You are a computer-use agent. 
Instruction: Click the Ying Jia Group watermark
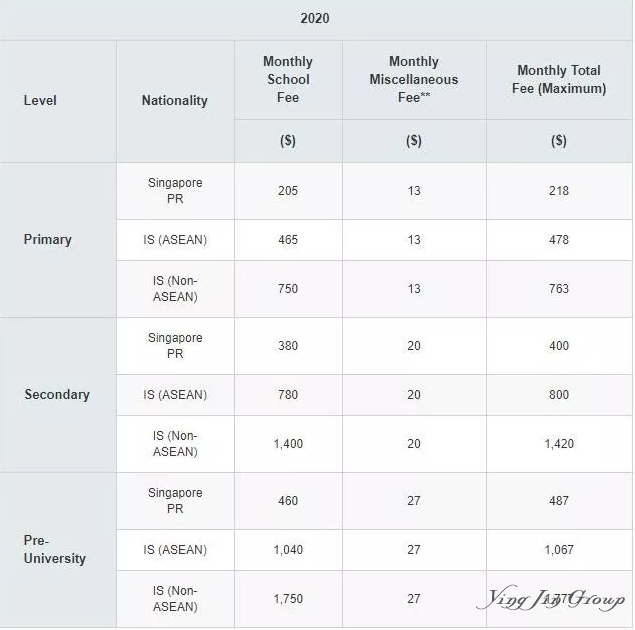tap(551, 598)
